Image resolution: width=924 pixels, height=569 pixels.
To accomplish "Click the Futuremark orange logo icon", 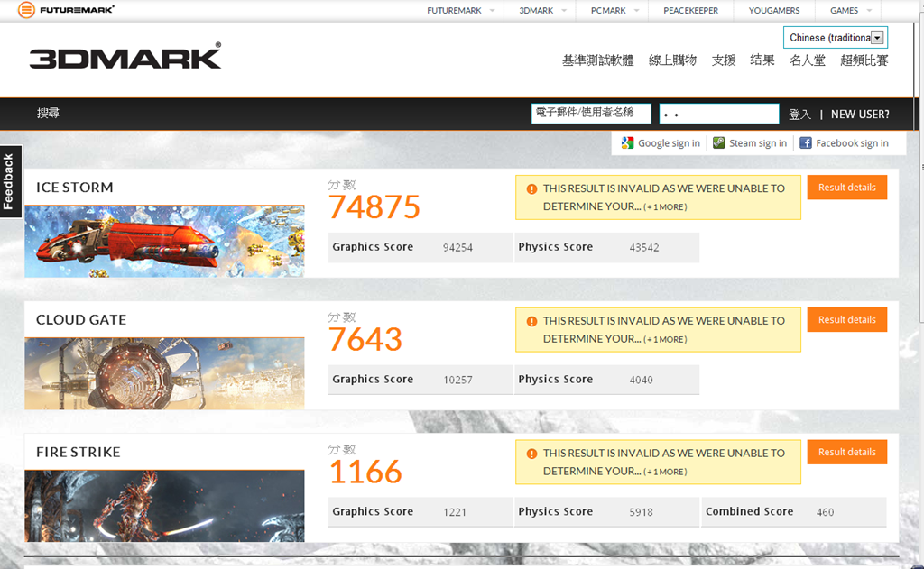I will pos(26,9).
